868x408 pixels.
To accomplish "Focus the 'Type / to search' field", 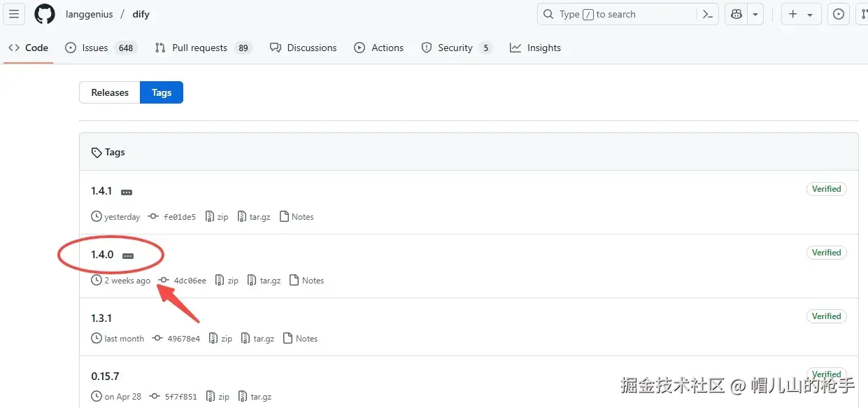I will click(628, 14).
